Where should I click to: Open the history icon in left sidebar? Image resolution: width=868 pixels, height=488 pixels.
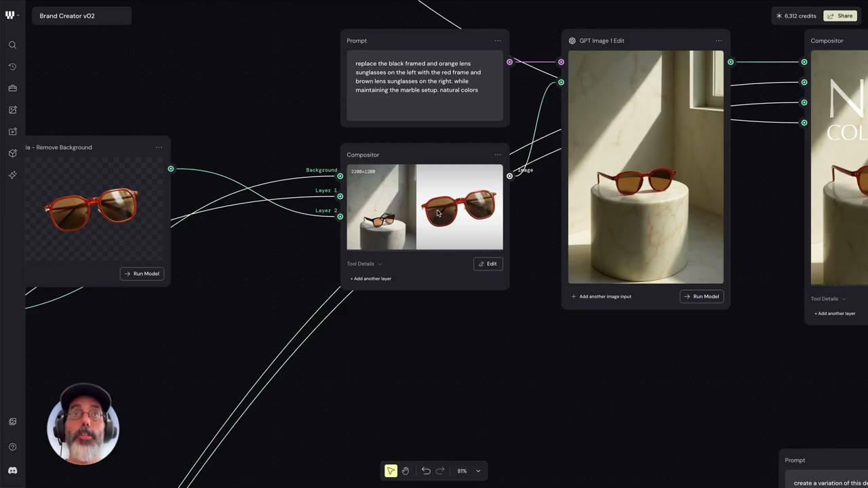[12, 66]
